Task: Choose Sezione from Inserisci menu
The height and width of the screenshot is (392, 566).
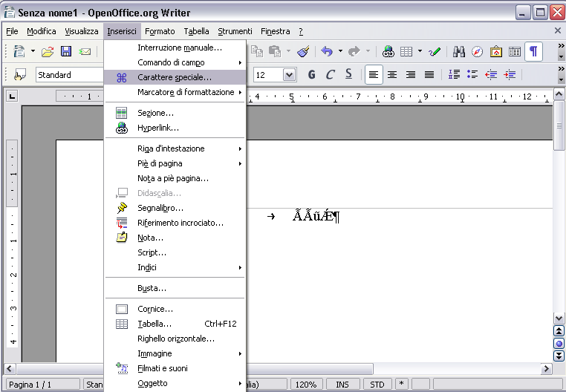Action: 175,113
